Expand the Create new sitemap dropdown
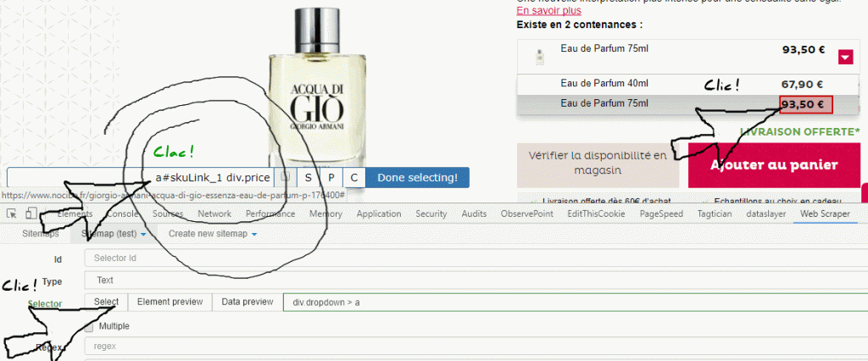 (213, 234)
